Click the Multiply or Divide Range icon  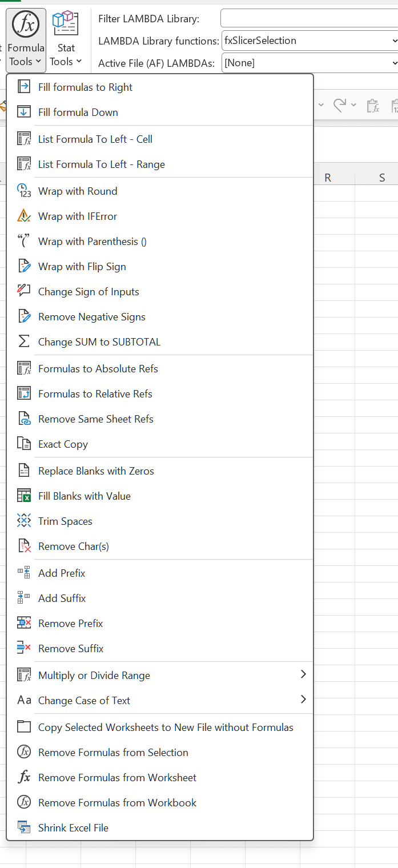(x=24, y=675)
